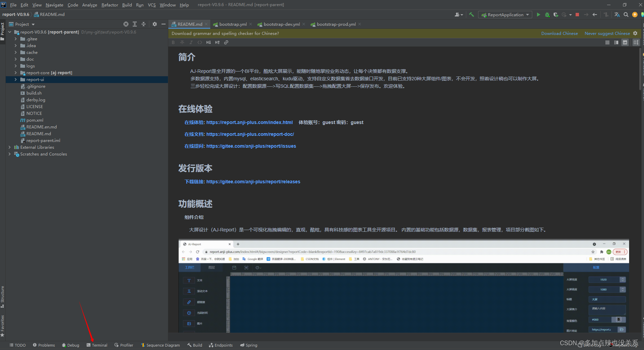Open the report.anji-plus.com/index.html link
Image resolution: width=644 pixels, height=350 pixels.
[x=250, y=122]
